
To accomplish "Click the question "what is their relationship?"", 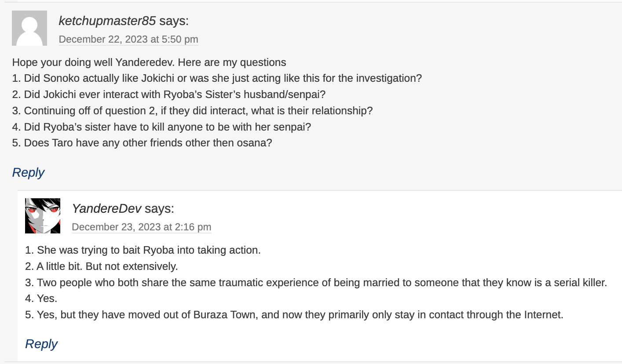I will coord(192,111).
